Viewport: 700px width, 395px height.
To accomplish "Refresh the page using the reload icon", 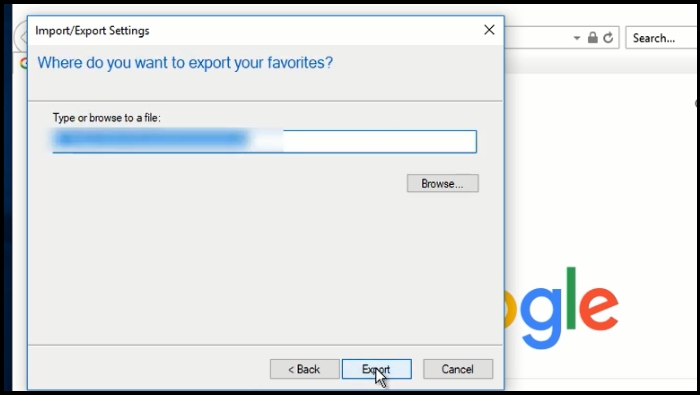I will pos(608,38).
